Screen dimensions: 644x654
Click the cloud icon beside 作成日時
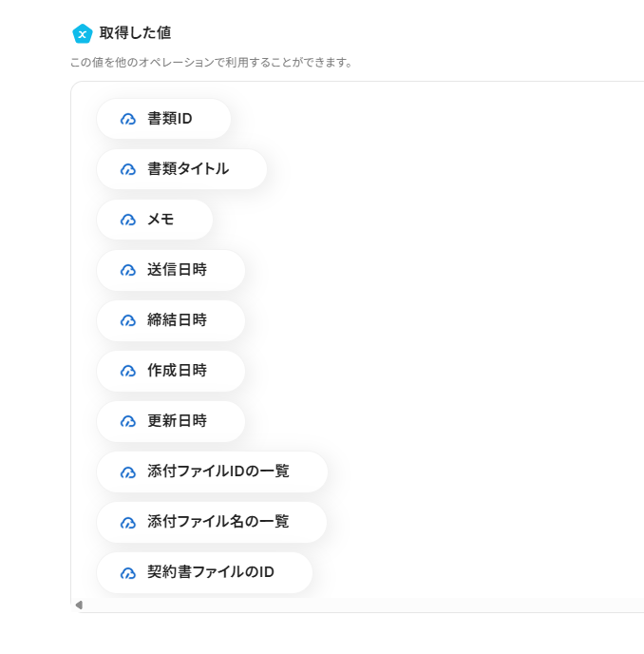pos(128,371)
